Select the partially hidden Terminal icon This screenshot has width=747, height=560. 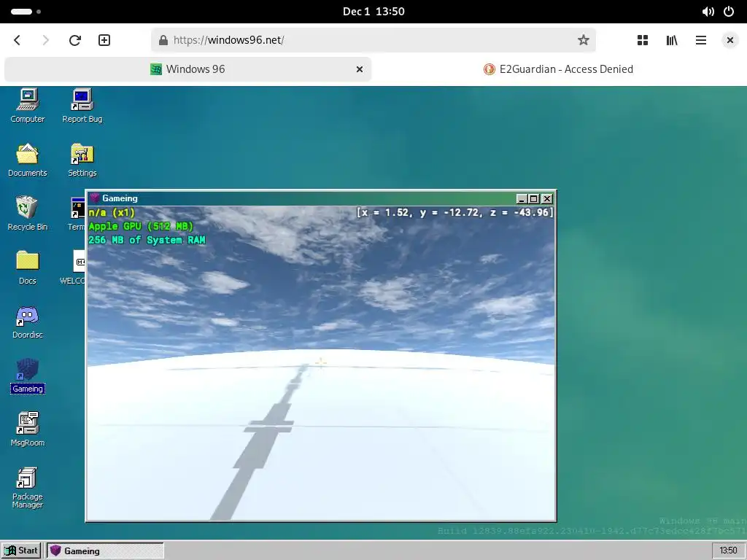77,214
